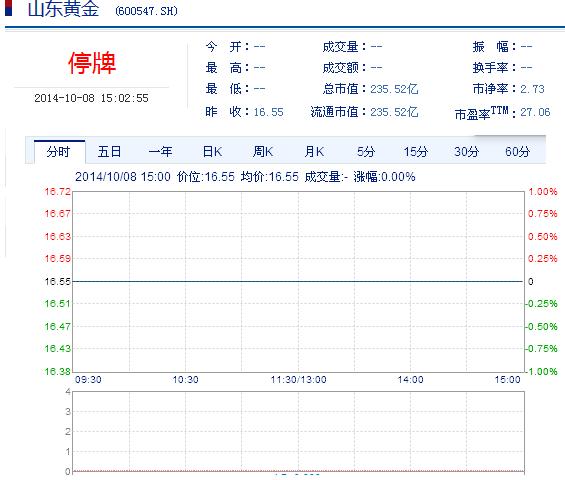Screen dimensions: 565x480
Task: Click the 市净率 value 2.73
Action: pyautogui.click(x=532, y=89)
